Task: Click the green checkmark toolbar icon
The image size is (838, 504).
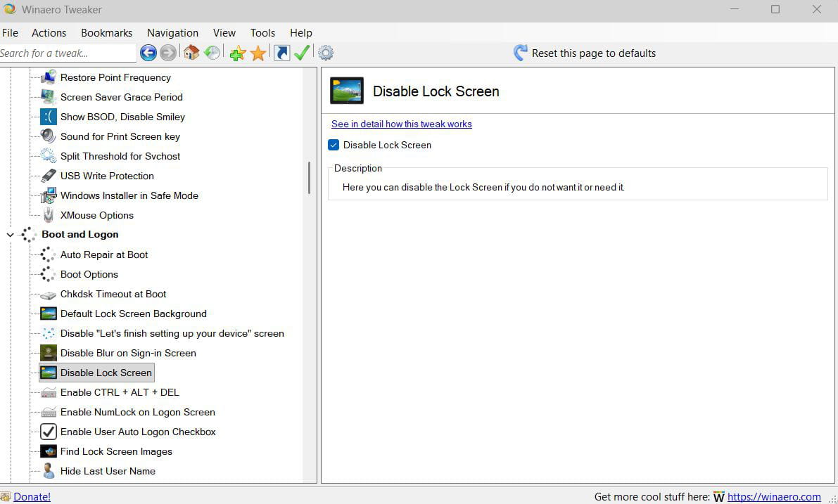Action: coord(302,53)
